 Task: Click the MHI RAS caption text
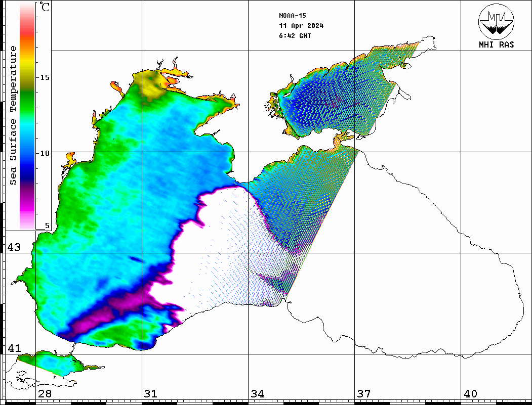(x=496, y=44)
